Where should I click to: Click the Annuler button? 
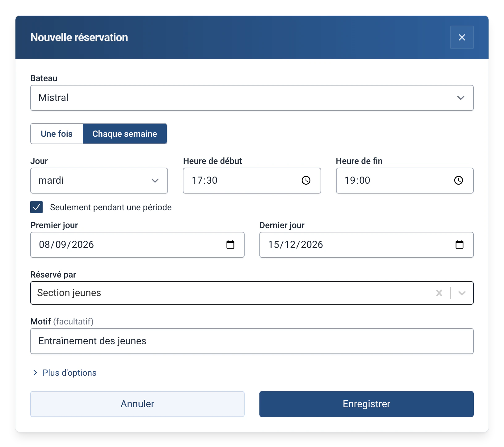tap(137, 404)
